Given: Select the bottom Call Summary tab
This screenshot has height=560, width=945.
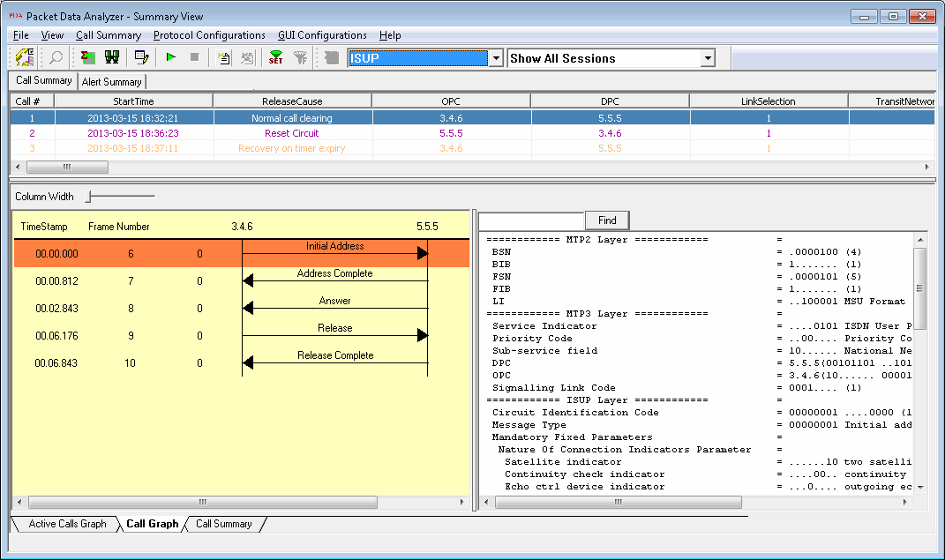Looking at the screenshot, I should tap(223, 524).
